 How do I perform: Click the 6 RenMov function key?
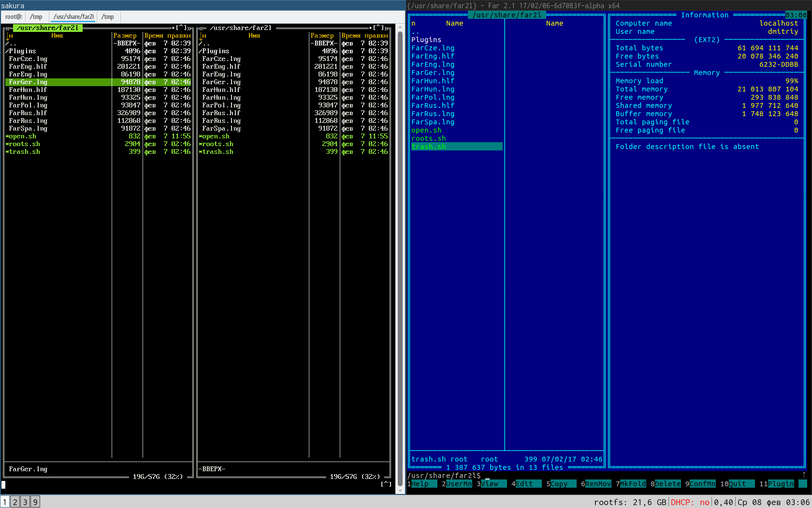[596, 484]
